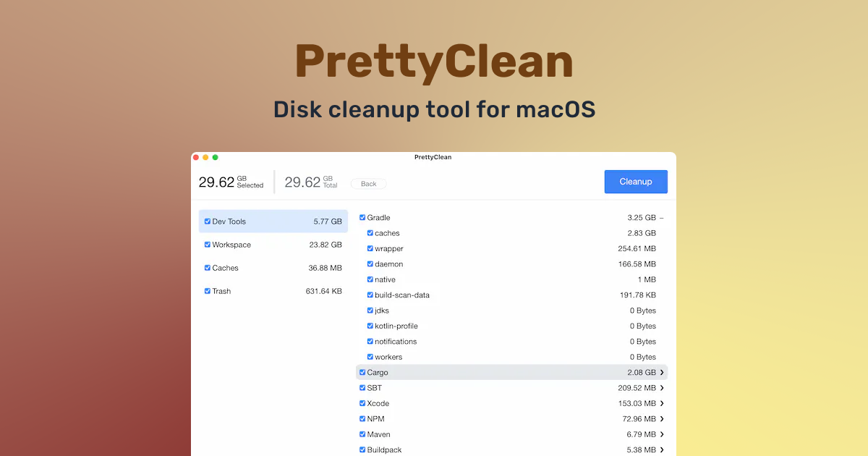The image size is (868, 456).
Task: Expand the NPM entry
Action: coord(663,418)
